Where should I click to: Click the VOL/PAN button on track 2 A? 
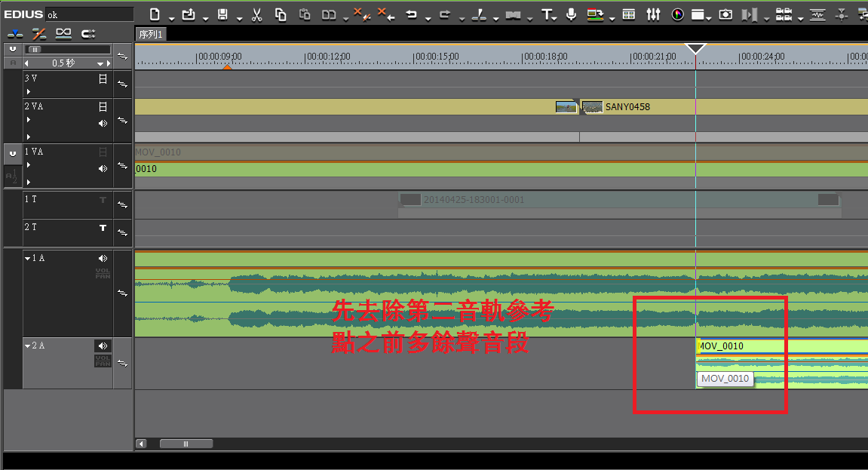tap(103, 361)
